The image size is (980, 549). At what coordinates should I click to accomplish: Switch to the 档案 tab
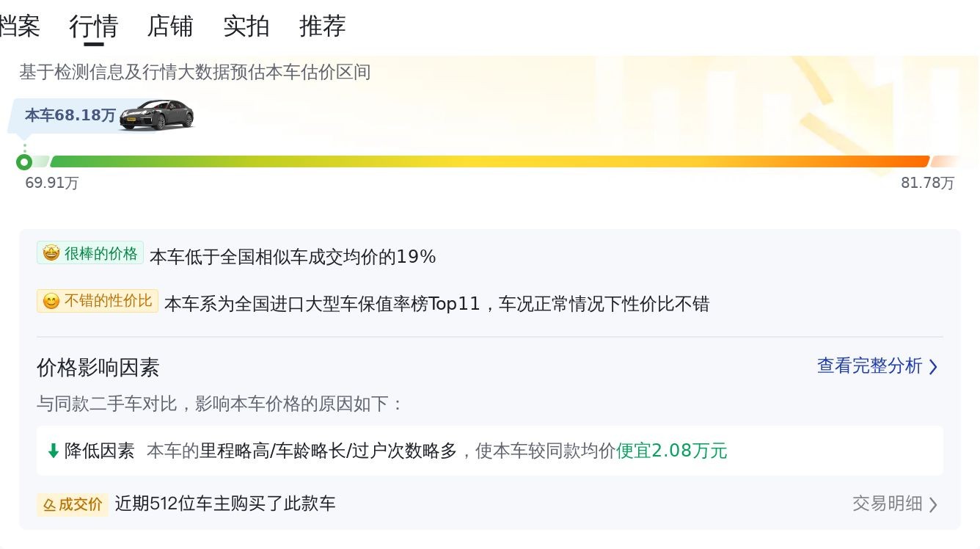[19, 26]
